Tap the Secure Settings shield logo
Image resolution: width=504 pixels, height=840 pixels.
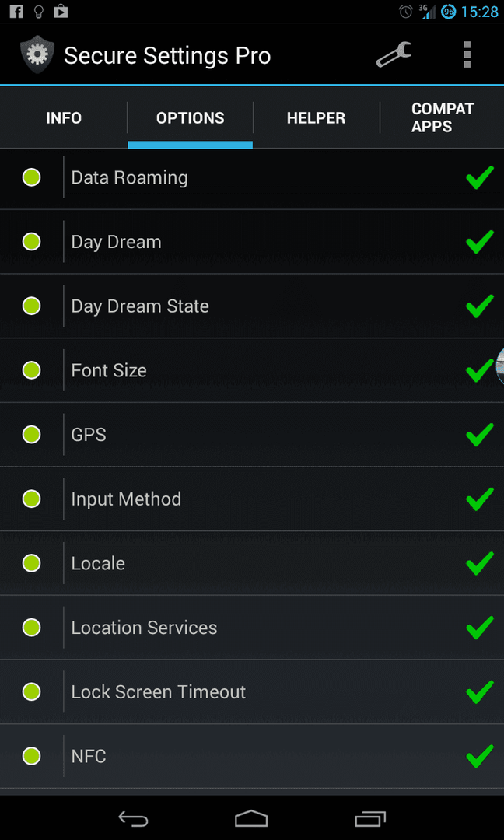37,54
